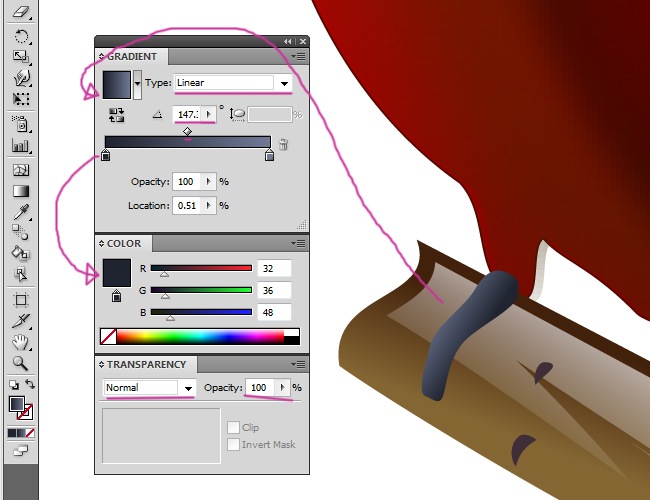Click the gradient slider bar
The height and width of the screenshot is (500, 650).
188,142
